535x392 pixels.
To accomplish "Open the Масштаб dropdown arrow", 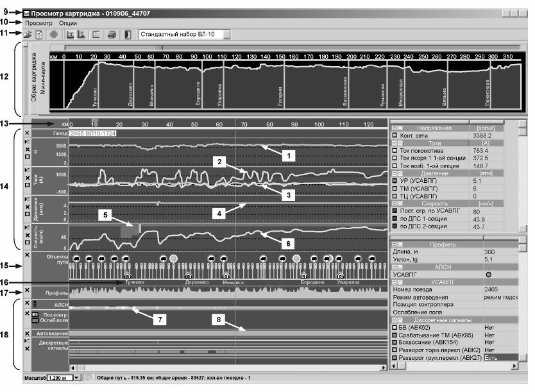I will 77,378.
